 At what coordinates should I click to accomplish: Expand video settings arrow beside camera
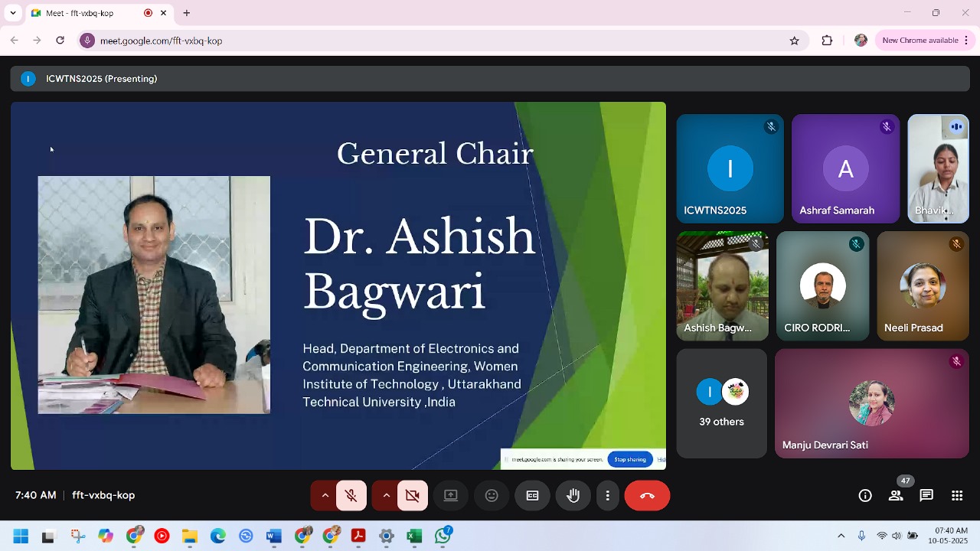coord(386,496)
